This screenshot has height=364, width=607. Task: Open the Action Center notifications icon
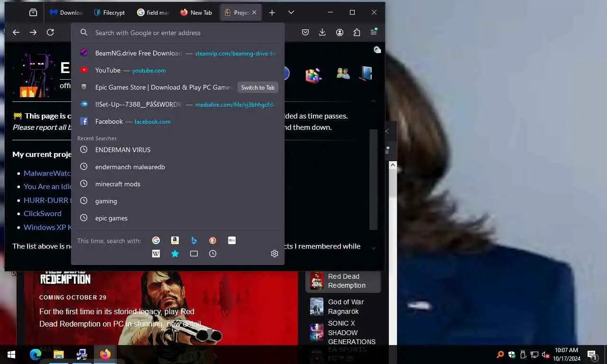(x=592, y=355)
